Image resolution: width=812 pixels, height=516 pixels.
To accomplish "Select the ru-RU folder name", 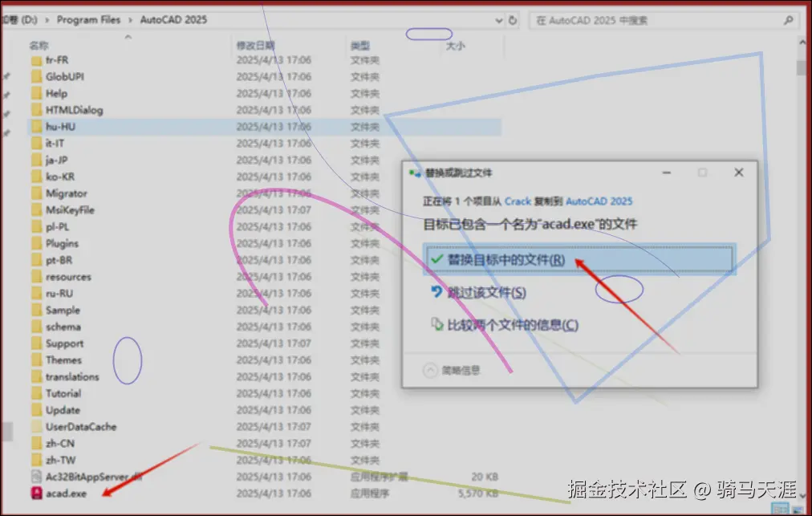I will point(59,293).
